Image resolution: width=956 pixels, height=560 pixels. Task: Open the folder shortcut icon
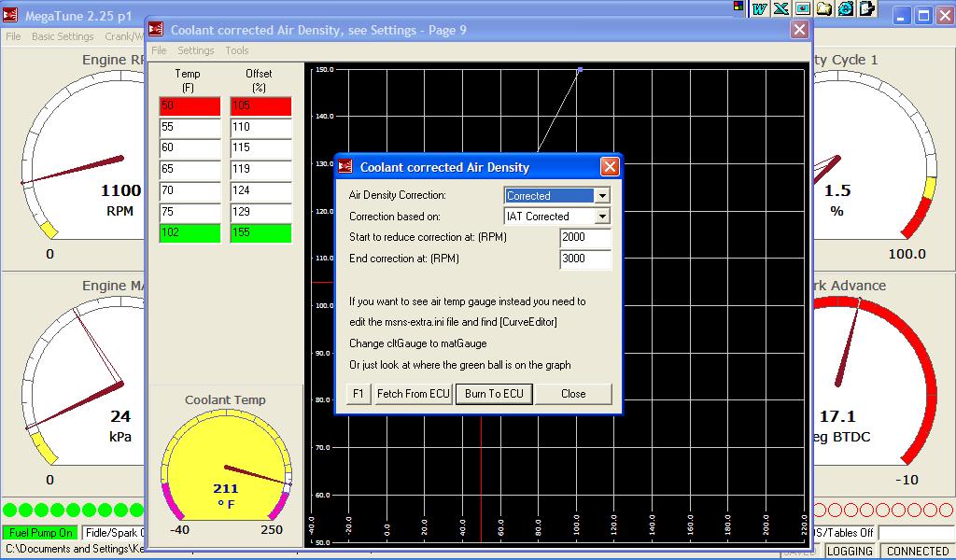[x=824, y=8]
